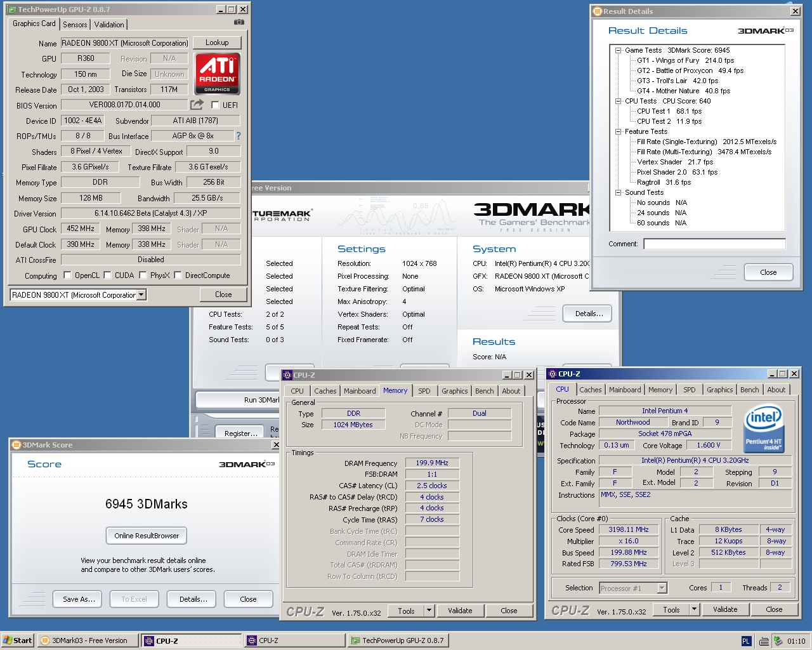Collapse the Game Tests tree node

tap(618, 50)
